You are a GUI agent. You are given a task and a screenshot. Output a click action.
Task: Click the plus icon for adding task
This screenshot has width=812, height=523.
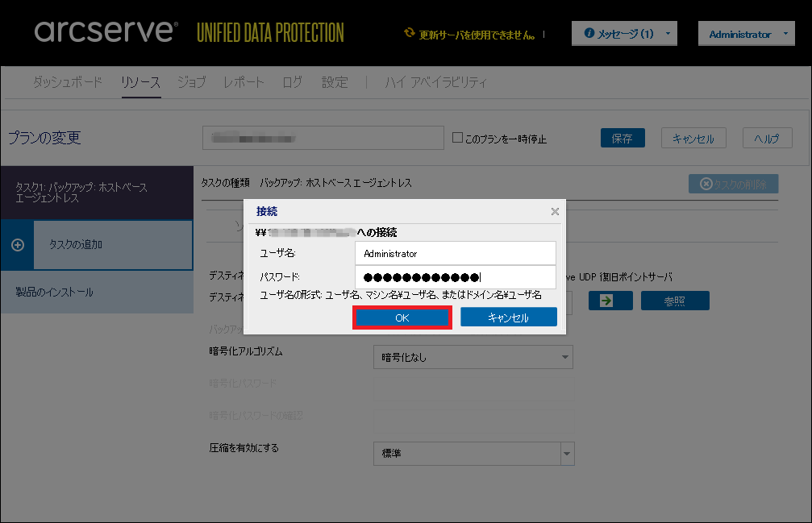(18, 245)
